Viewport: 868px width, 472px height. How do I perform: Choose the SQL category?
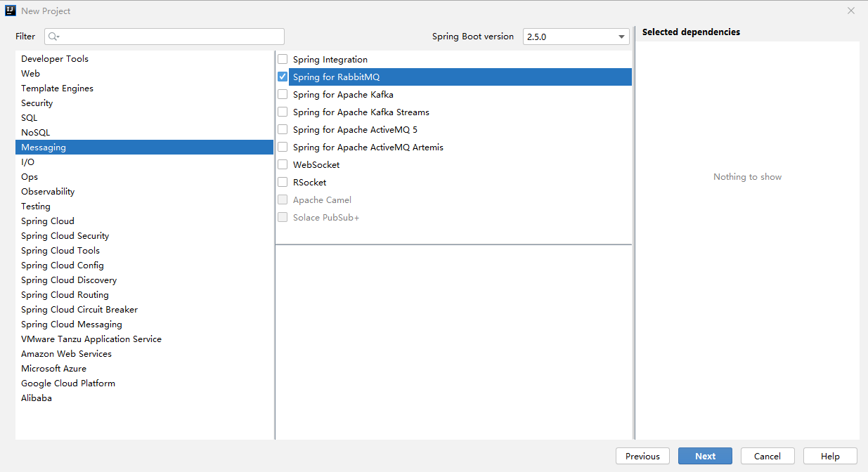click(144, 118)
